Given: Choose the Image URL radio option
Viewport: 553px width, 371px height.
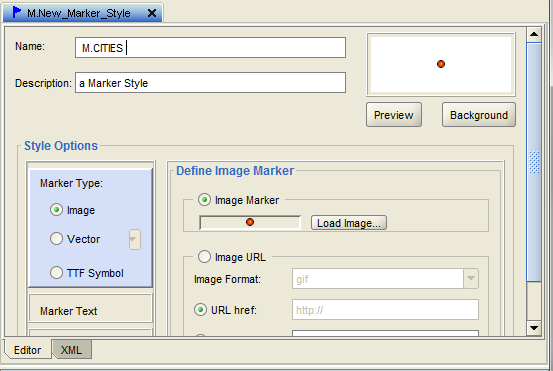Looking at the screenshot, I should (x=204, y=256).
